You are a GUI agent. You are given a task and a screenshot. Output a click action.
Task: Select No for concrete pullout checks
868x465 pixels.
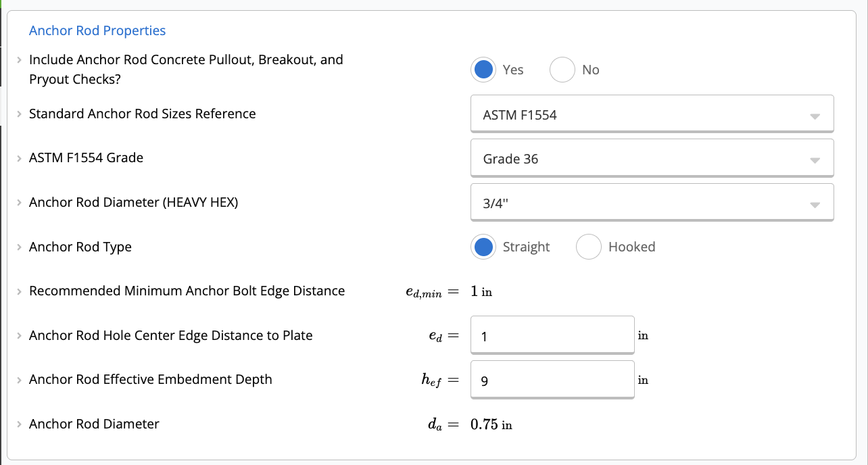[x=562, y=69]
